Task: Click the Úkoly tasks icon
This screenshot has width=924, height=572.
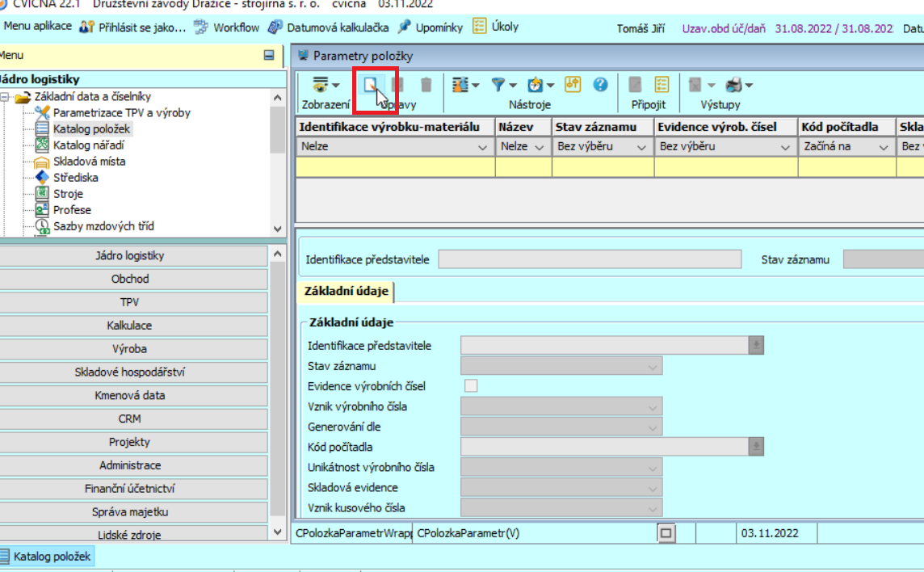Action: (480, 27)
